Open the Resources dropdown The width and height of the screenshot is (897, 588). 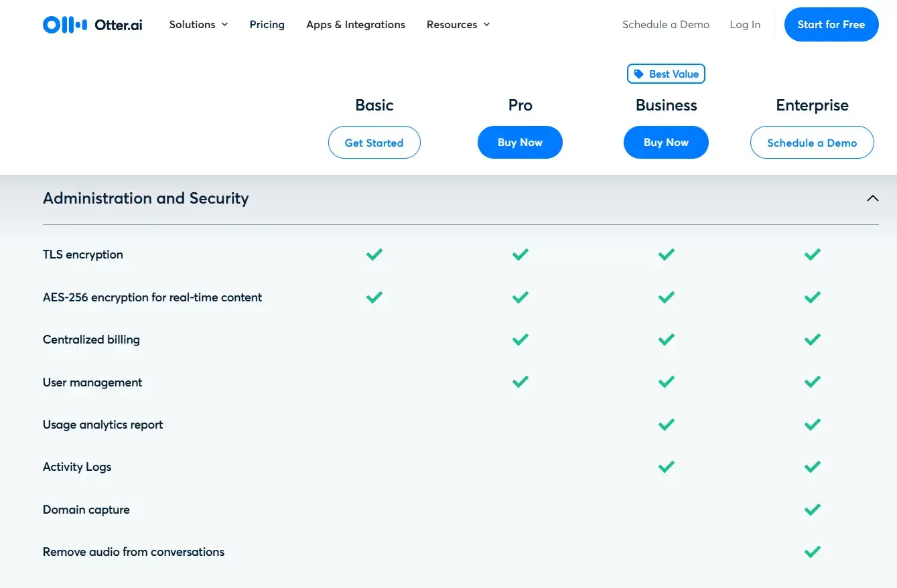458,24
